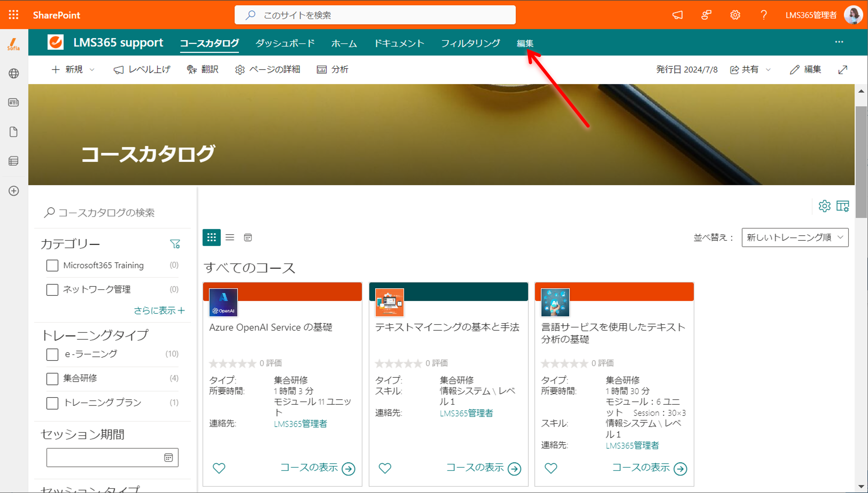Open the コースカタログ navigation tab
The height and width of the screenshot is (493, 868).
(209, 43)
